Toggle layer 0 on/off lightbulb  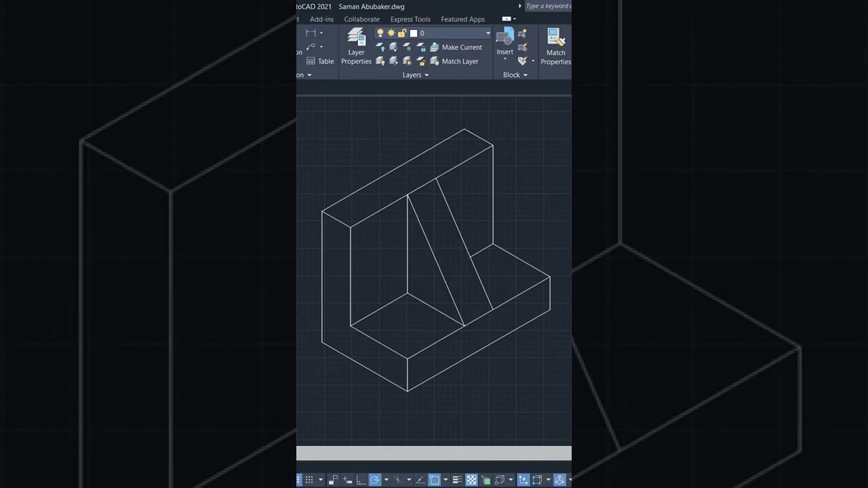pos(380,33)
